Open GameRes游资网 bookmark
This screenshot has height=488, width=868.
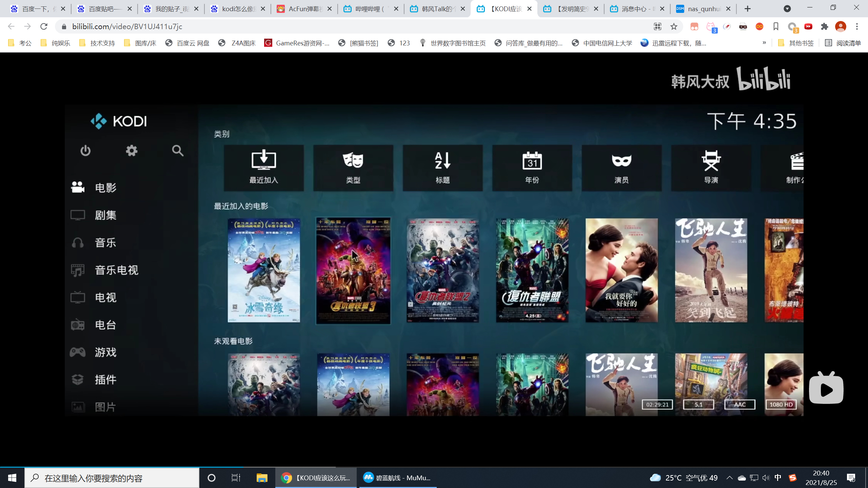297,43
